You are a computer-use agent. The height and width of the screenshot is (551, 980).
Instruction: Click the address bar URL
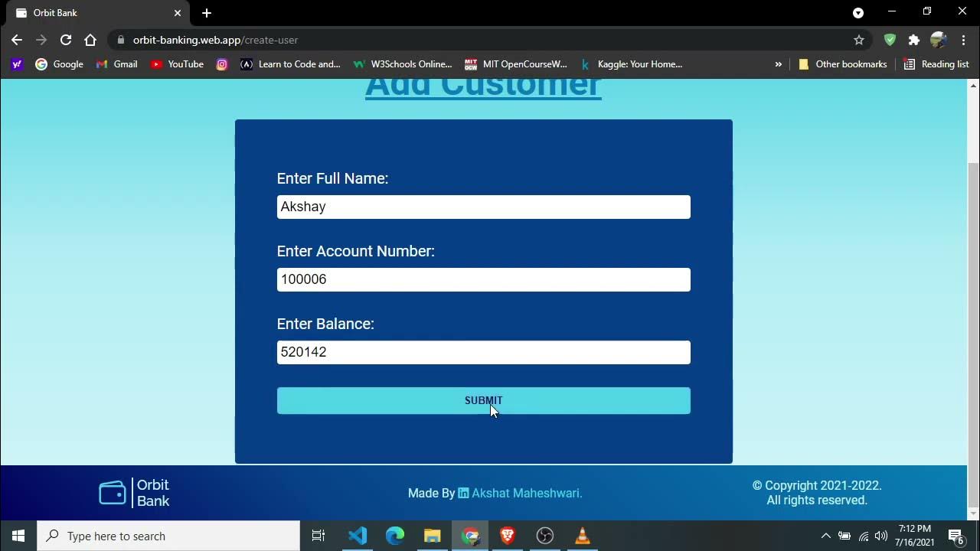pyautogui.click(x=215, y=40)
